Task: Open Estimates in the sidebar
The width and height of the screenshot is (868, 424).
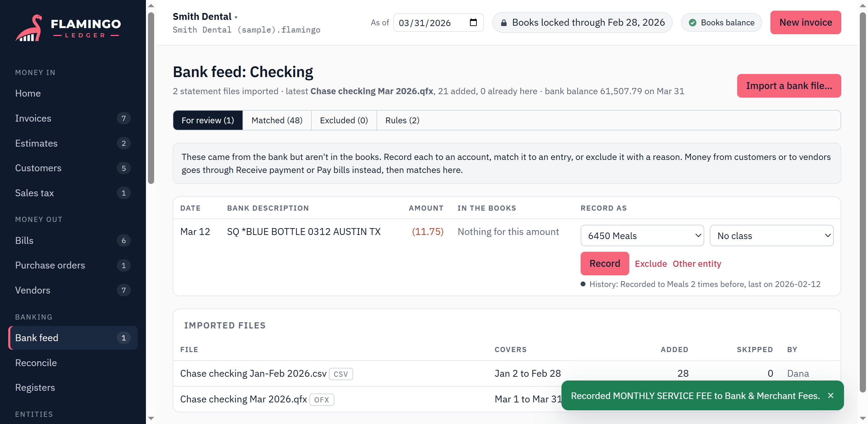Action: (73, 144)
